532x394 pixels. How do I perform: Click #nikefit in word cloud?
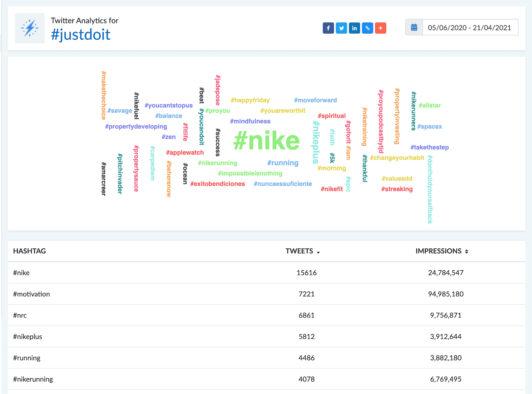pos(332,189)
